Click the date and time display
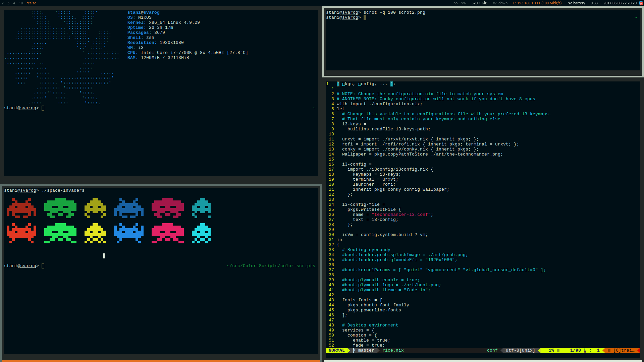 [620, 3]
